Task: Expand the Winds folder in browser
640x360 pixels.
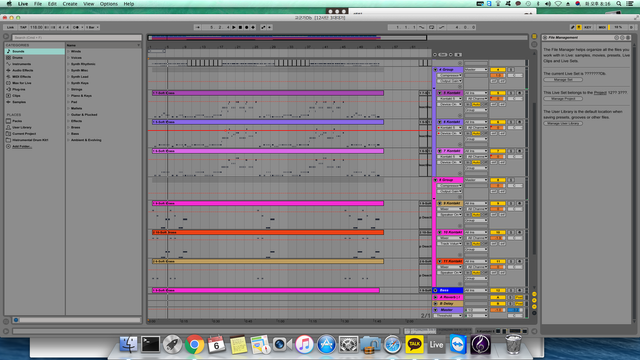Action: 69,51
